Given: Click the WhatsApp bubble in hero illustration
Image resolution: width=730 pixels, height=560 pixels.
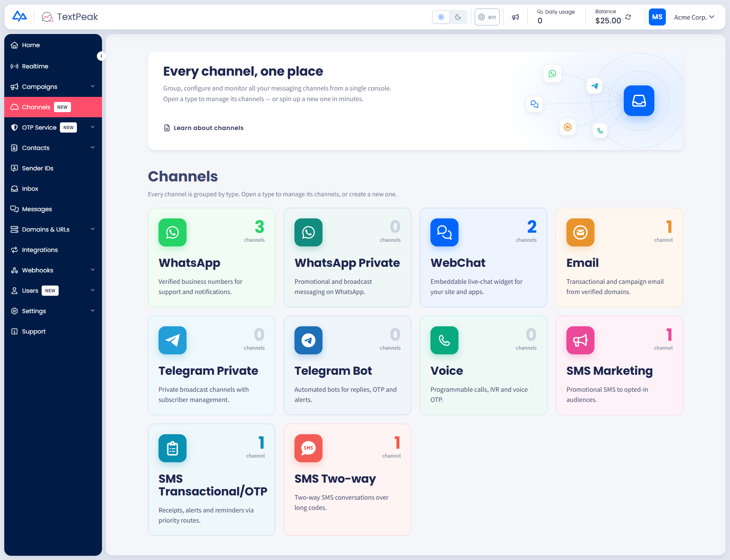Looking at the screenshot, I should (552, 74).
